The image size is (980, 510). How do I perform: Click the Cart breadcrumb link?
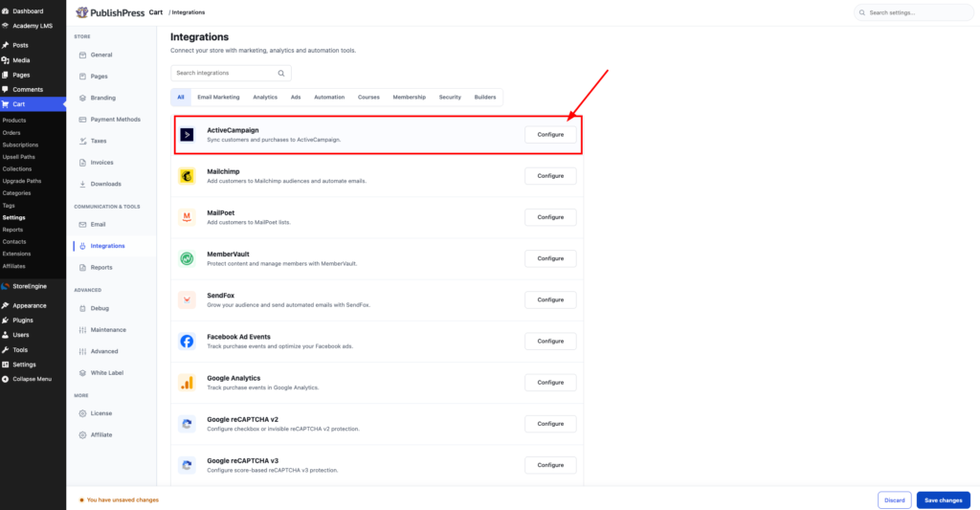pyautogui.click(x=156, y=11)
